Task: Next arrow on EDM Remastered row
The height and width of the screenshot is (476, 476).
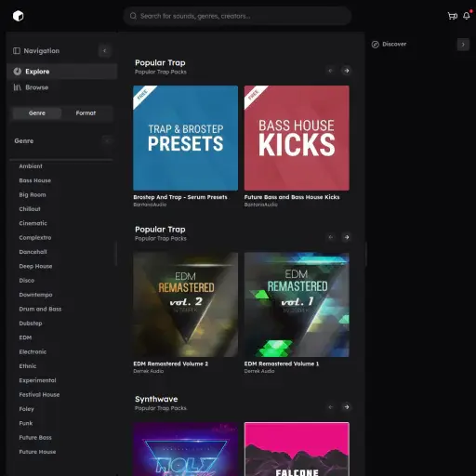Action: tap(347, 237)
